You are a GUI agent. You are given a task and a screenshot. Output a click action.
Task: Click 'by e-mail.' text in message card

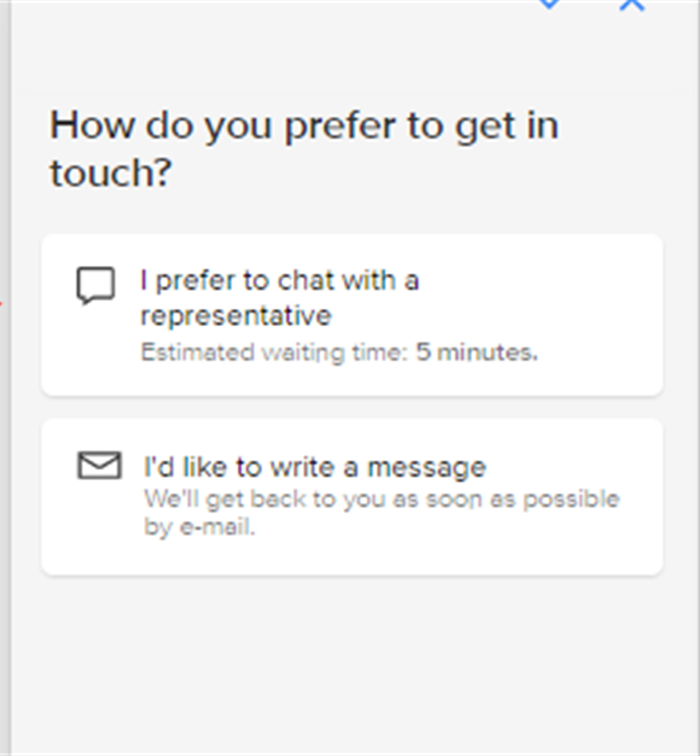199,529
